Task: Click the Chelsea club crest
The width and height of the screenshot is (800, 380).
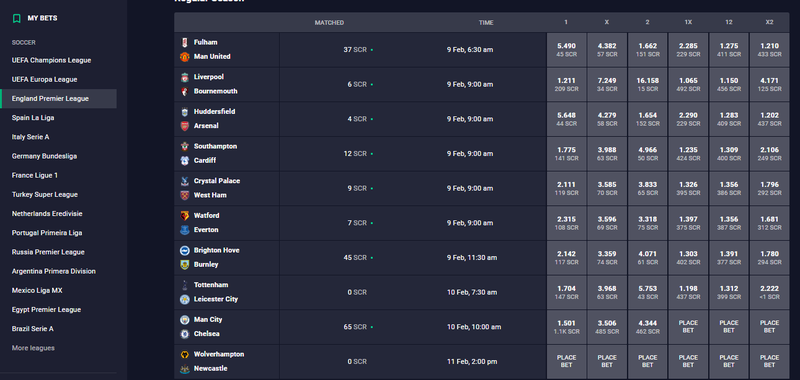Action: (x=185, y=334)
